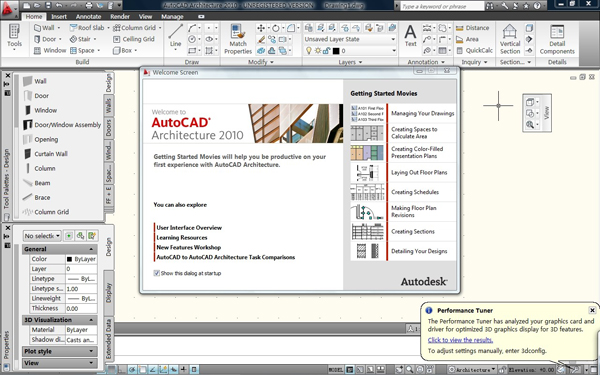Play Creating Schedules movie
The width and height of the screenshot is (600, 375).
click(415, 192)
